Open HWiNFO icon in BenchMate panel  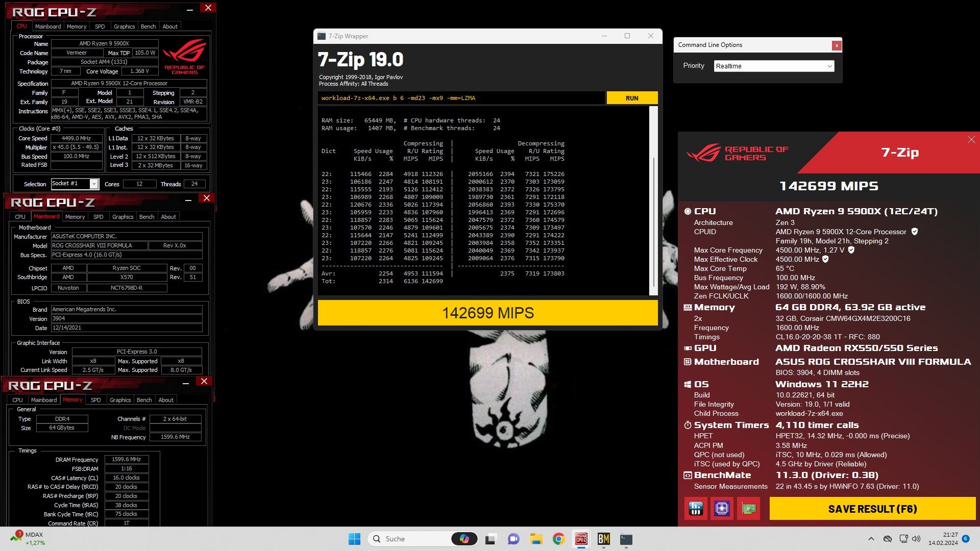(696, 509)
